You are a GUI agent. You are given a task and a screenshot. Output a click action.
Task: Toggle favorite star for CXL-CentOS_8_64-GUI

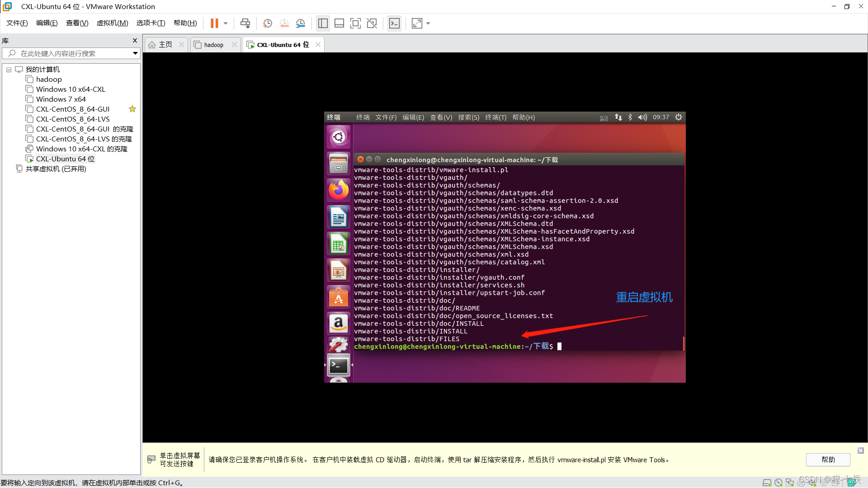[x=132, y=109]
